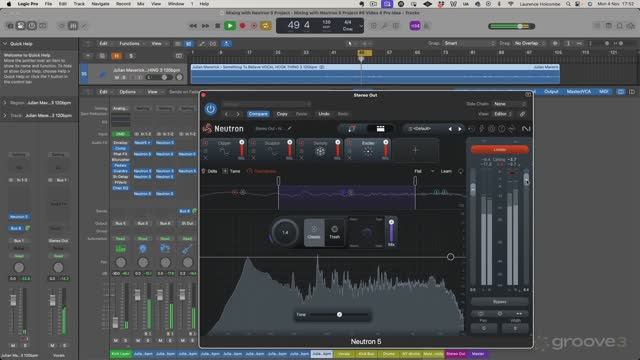Toggle power on the Exciter module
The image size is (640, 360).
[349, 143]
